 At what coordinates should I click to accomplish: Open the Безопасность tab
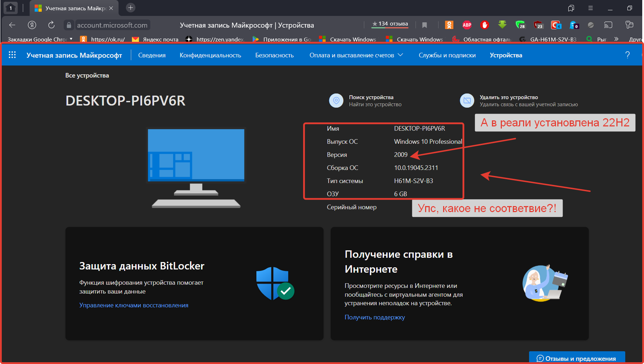pyautogui.click(x=274, y=55)
